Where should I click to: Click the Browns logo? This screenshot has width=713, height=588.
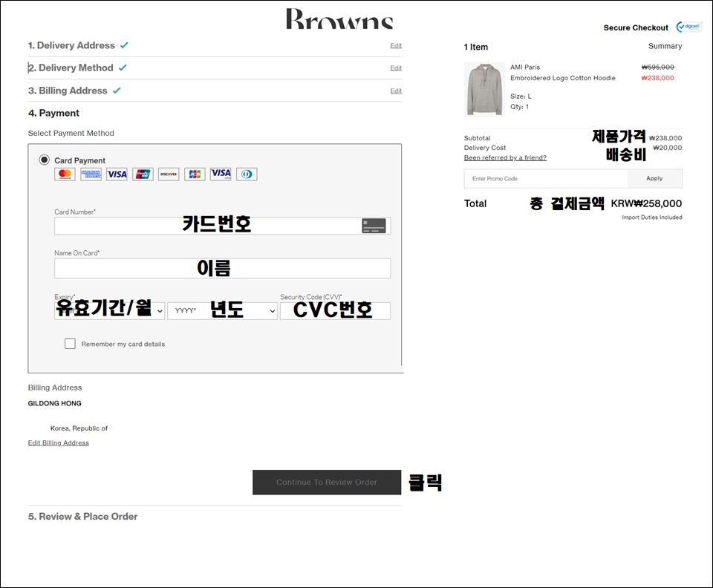(339, 19)
